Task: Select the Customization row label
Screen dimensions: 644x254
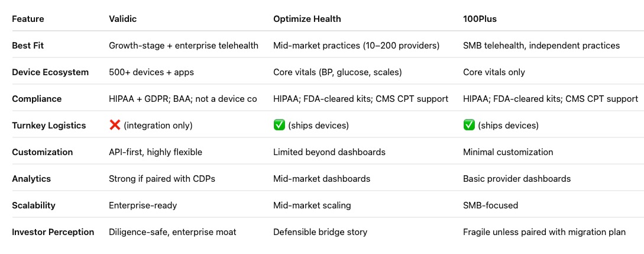Action: pos(43,152)
